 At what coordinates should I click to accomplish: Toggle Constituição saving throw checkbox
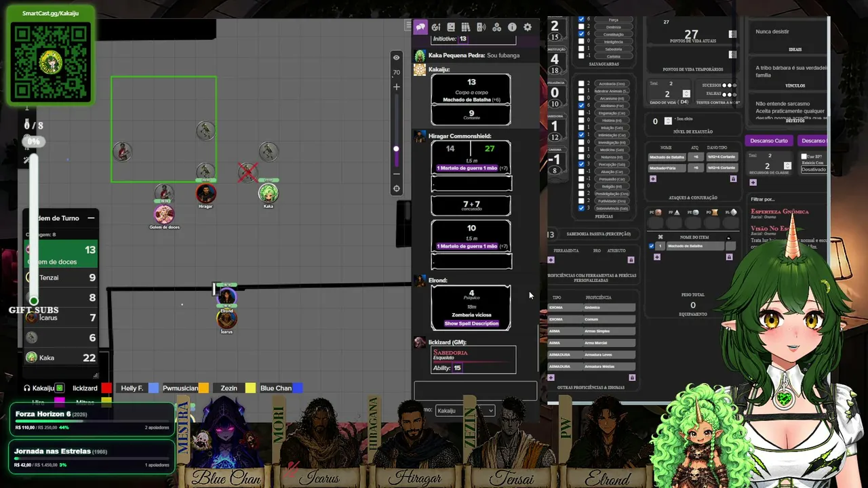pyautogui.click(x=581, y=34)
